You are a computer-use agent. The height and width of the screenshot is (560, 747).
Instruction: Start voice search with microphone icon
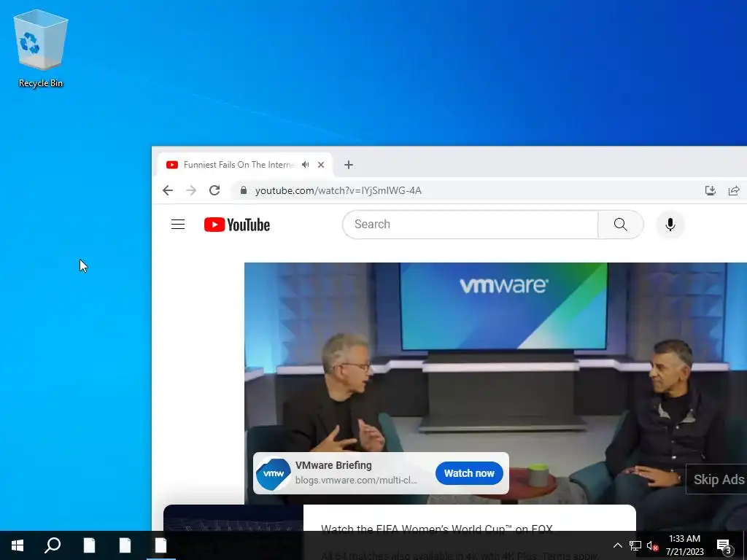click(670, 225)
